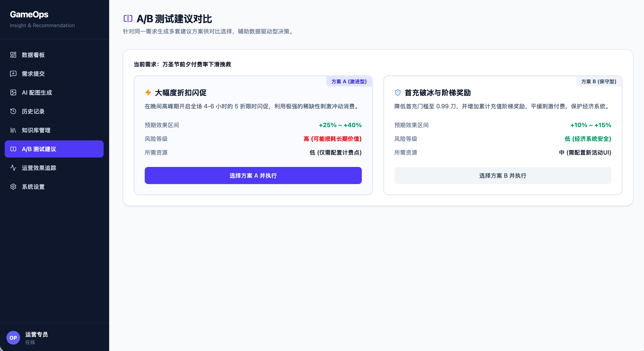Click plan title 首充破冰与阶梯奖励
Screen dimensions: 644x351
pos(437,93)
